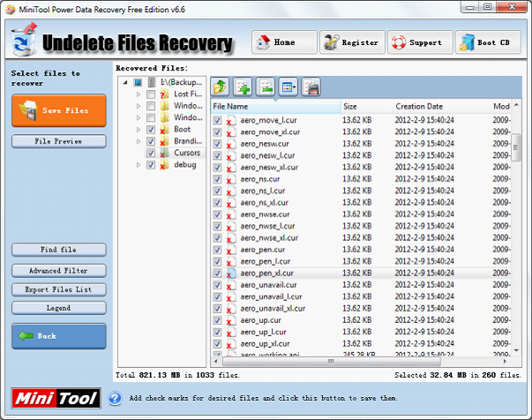Click horizontal scroll right arrow

pos(506,361)
